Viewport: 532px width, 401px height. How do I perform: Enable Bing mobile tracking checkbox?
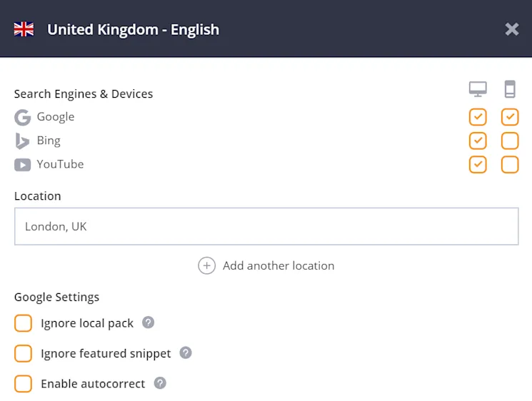[510, 141]
